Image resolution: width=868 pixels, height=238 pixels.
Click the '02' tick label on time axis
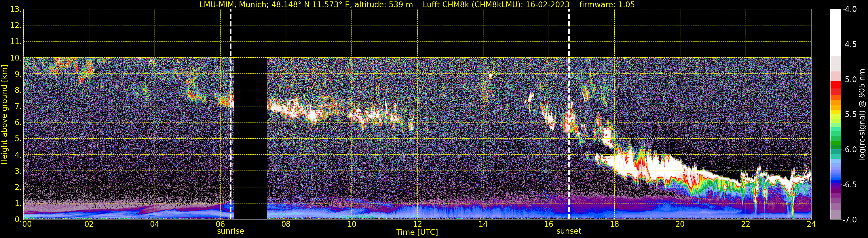coord(89,224)
